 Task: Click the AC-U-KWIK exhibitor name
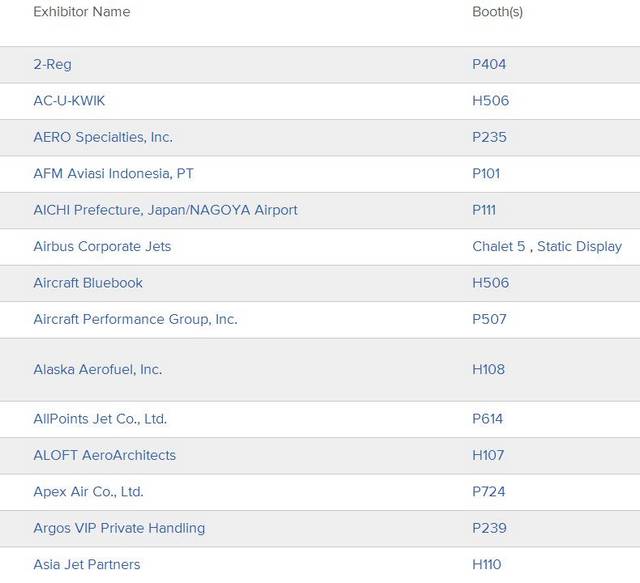(69, 101)
